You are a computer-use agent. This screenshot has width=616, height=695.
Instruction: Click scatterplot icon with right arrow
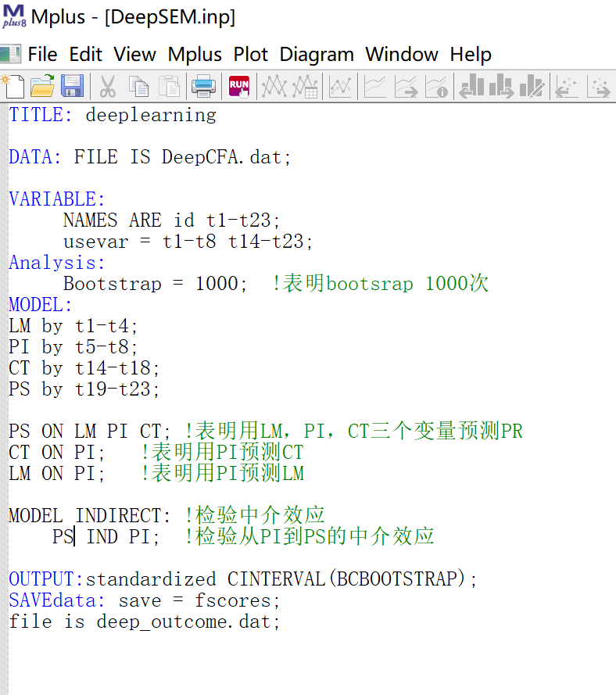pos(598,86)
